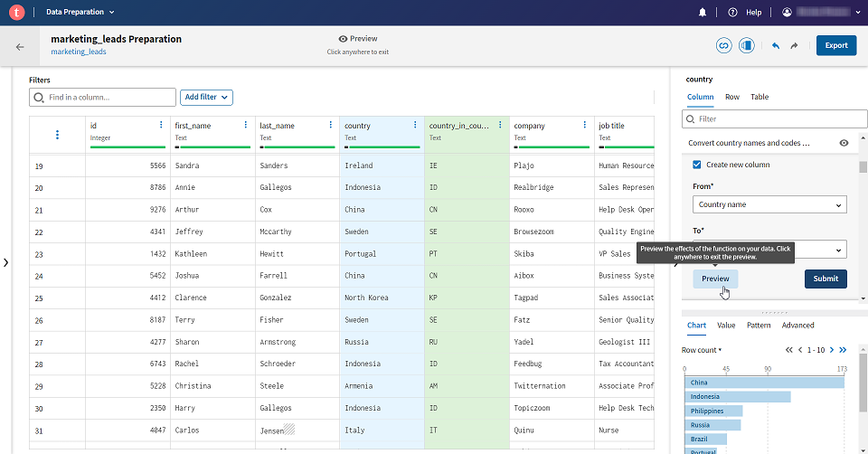868x454 pixels.
Task: Click the back arrow beside preparation title
Action: 20,46
